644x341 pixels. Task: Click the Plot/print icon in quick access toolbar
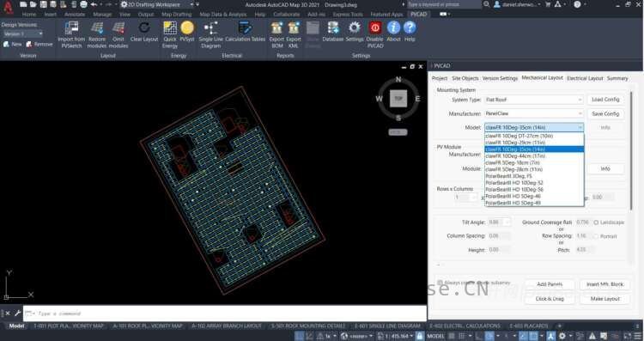coord(83,4)
